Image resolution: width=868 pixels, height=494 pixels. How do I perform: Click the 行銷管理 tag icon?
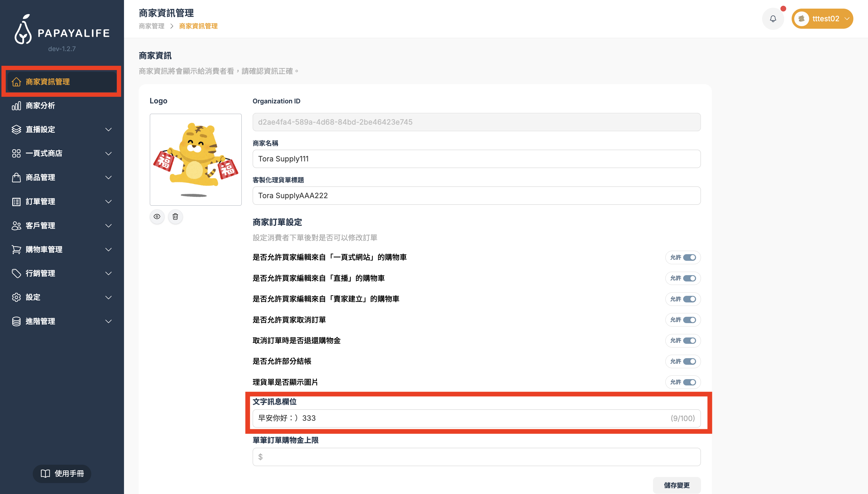click(x=16, y=273)
